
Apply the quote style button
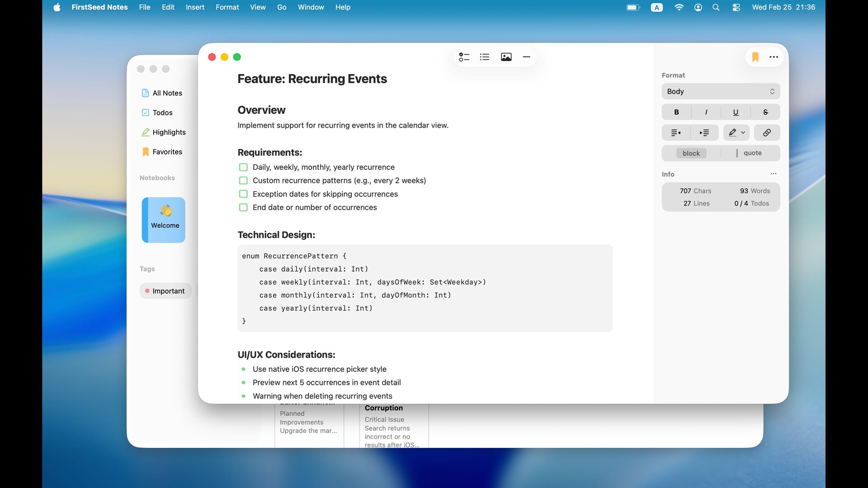click(x=750, y=153)
